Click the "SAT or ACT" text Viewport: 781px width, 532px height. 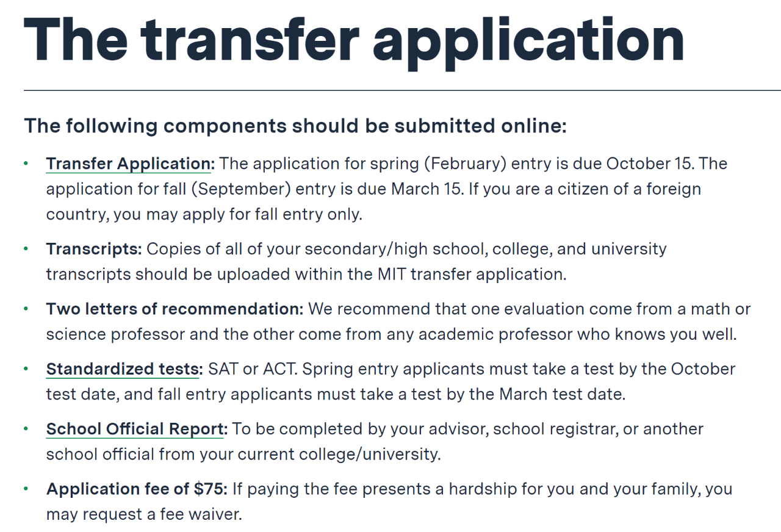coord(253,369)
